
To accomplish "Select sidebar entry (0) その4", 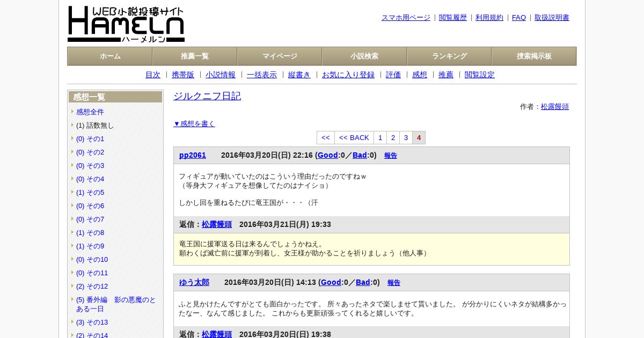I will [90, 179].
